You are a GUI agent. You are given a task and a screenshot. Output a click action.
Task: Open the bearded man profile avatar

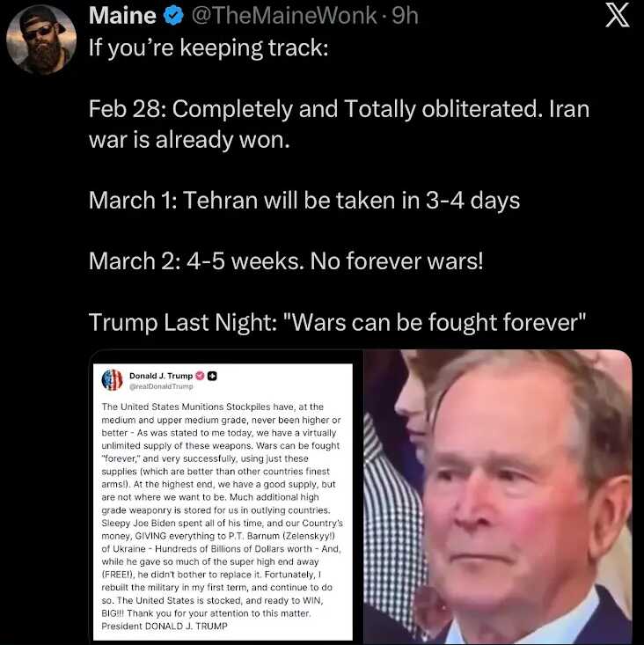[x=41, y=40]
